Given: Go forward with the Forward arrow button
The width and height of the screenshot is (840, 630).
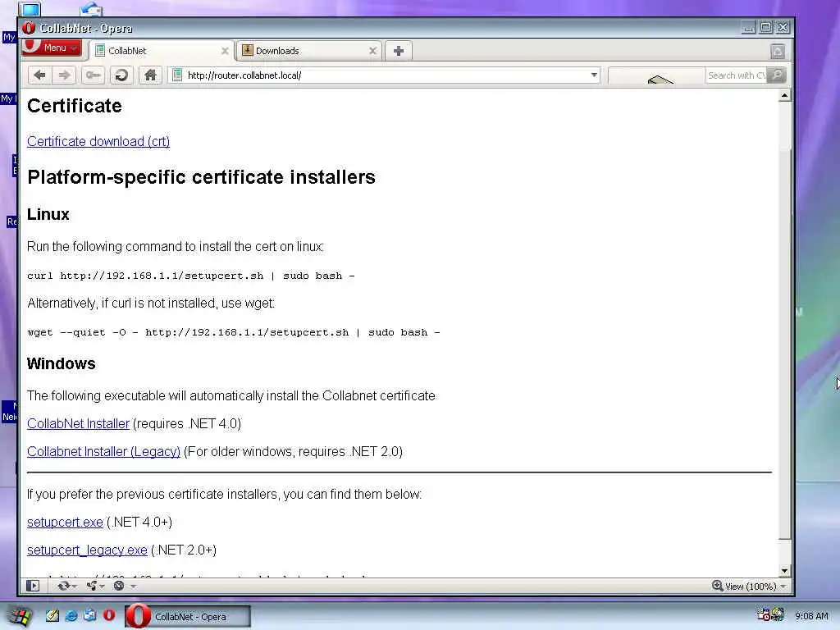Looking at the screenshot, I should [64, 75].
